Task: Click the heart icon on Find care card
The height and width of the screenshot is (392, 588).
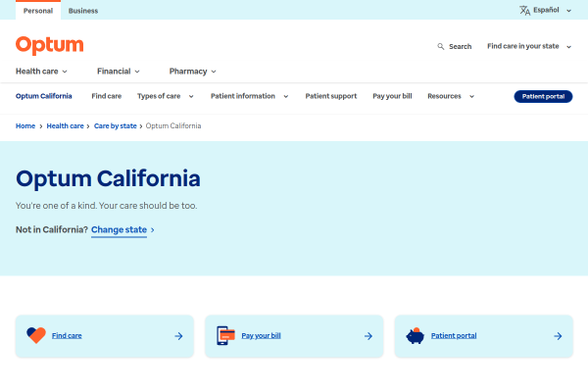Action: (36, 335)
